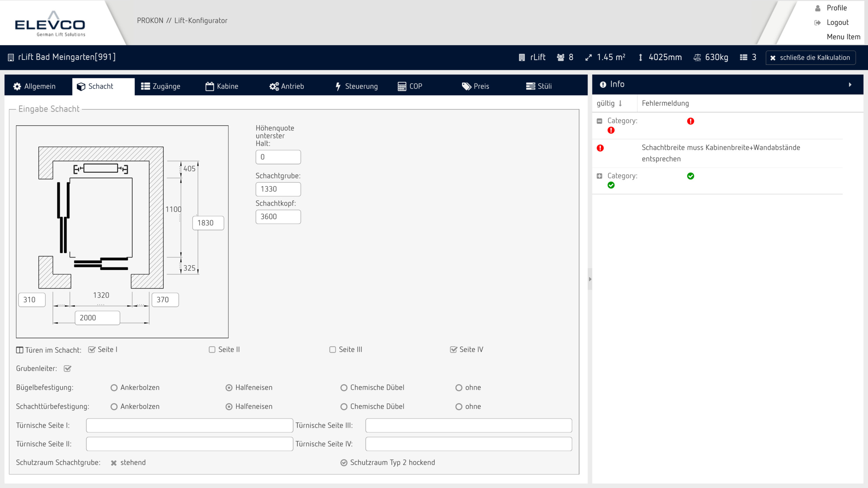This screenshot has width=868, height=488.
Task: Enable the Seite II door checkbox
Action: pos(212,350)
